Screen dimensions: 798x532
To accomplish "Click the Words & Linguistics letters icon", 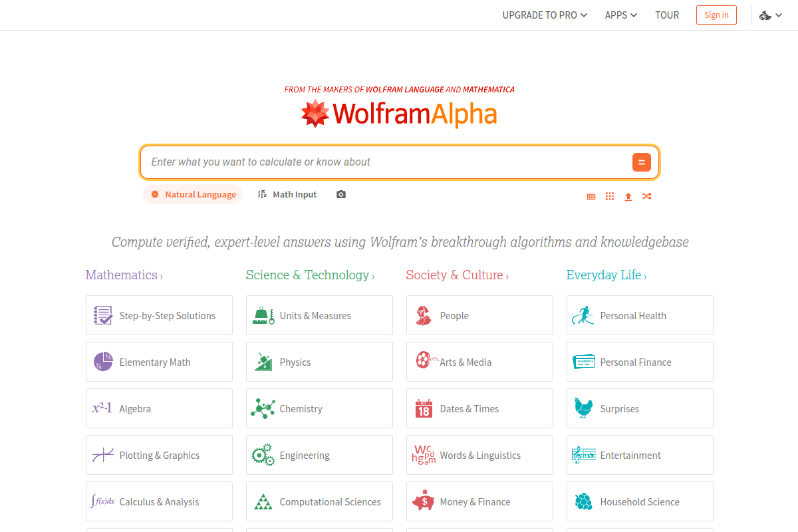I will click(424, 455).
